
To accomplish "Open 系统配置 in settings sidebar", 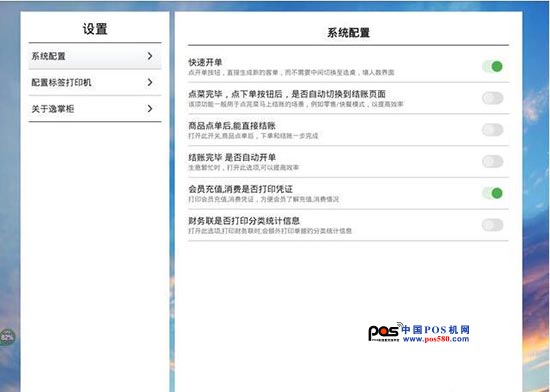I will click(x=95, y=56).
